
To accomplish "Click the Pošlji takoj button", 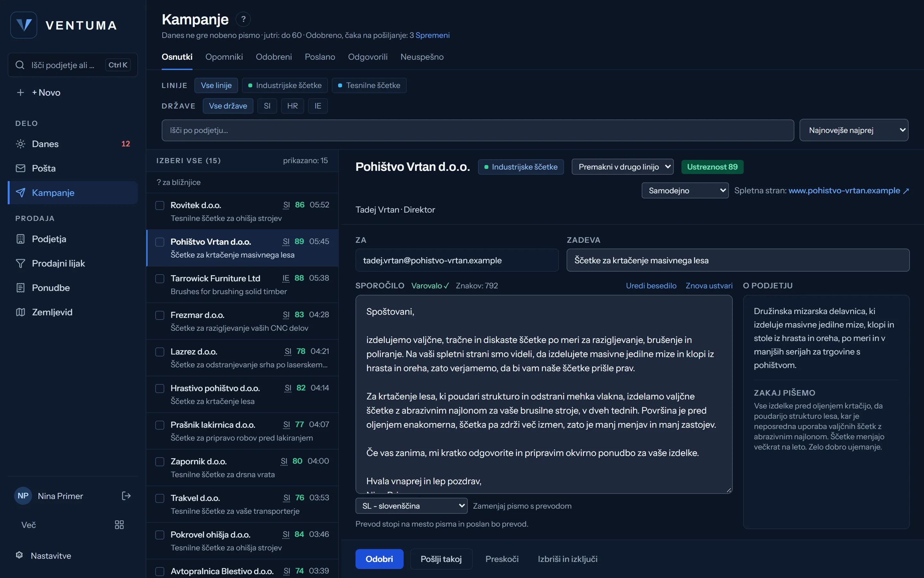I will (441, 559).
